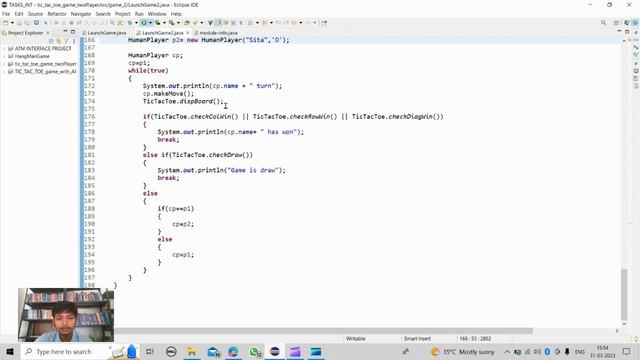Image resolution: width=640 pixels, height=360 pixels.
Task: Select ATM INTERFACE PROJECT in explorer
Action: [x=43, y=49]
